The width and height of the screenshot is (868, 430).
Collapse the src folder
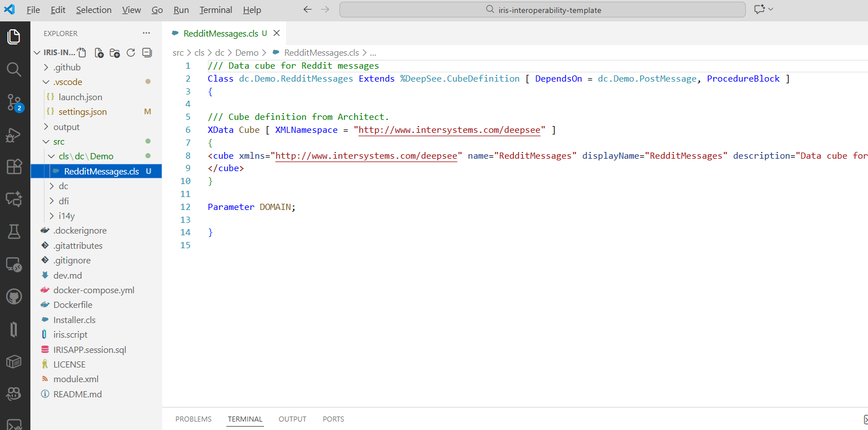[59, 142]
